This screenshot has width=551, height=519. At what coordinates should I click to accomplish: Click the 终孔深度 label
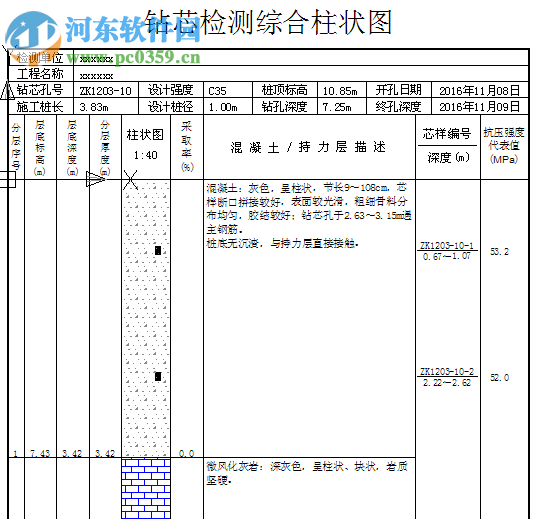398,106
